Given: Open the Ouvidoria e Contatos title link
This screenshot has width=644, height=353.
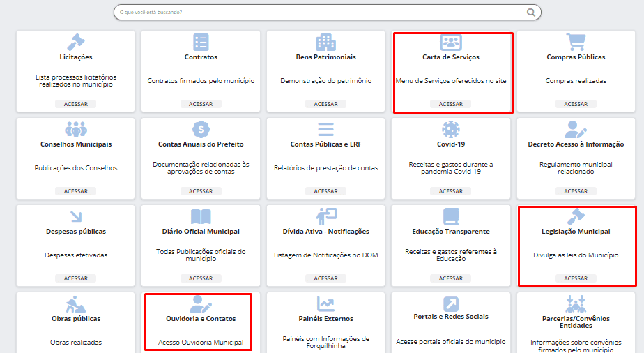Looking at the screenshot, I should (x=201, y=319).
